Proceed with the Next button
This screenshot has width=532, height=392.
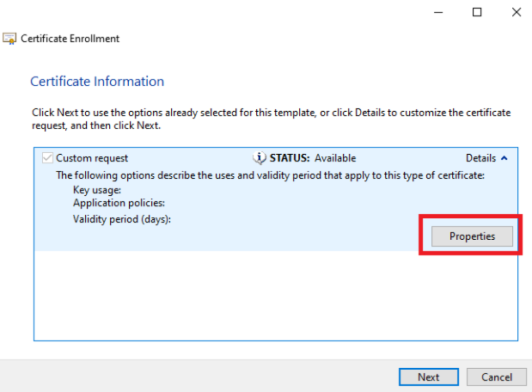429,377
